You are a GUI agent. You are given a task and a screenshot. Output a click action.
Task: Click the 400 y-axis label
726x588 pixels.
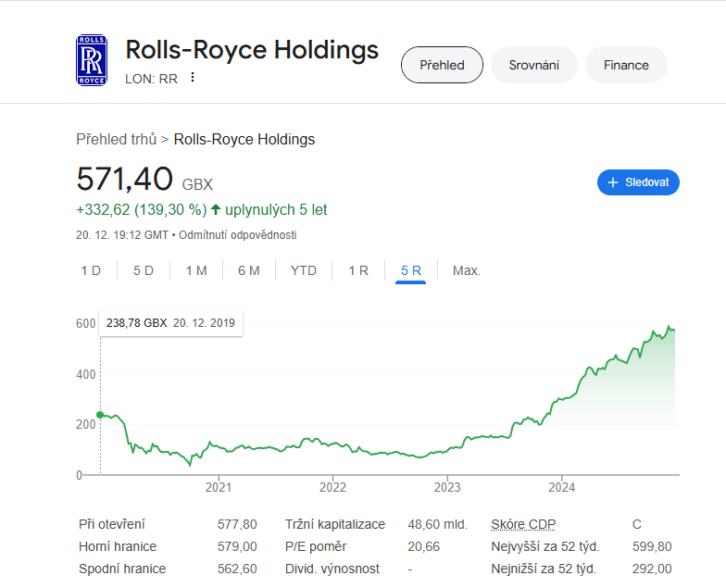(x=85, y=374)
